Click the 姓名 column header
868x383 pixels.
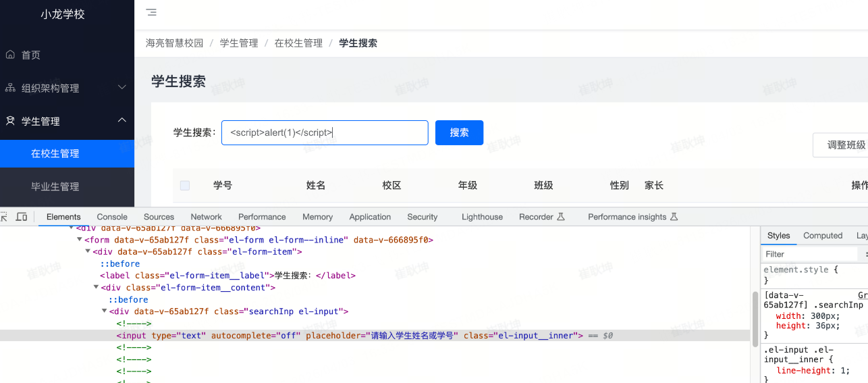[316, 185]
